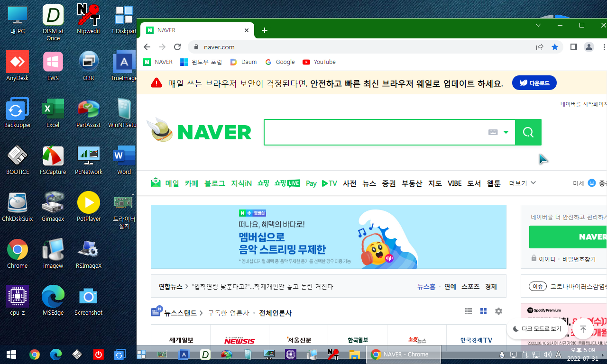Select the 전체언론사 newsstand tab
This screenshot has width=607, height=364.
click(276, 313)
